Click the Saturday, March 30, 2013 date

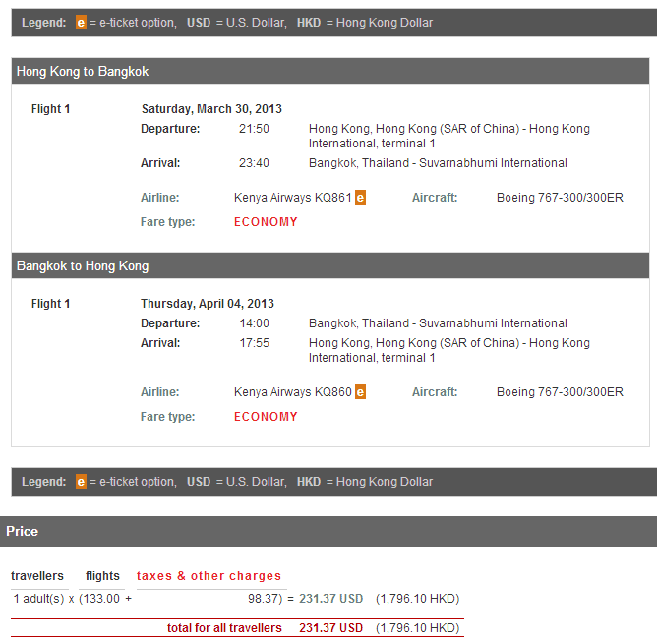(211, 109)
